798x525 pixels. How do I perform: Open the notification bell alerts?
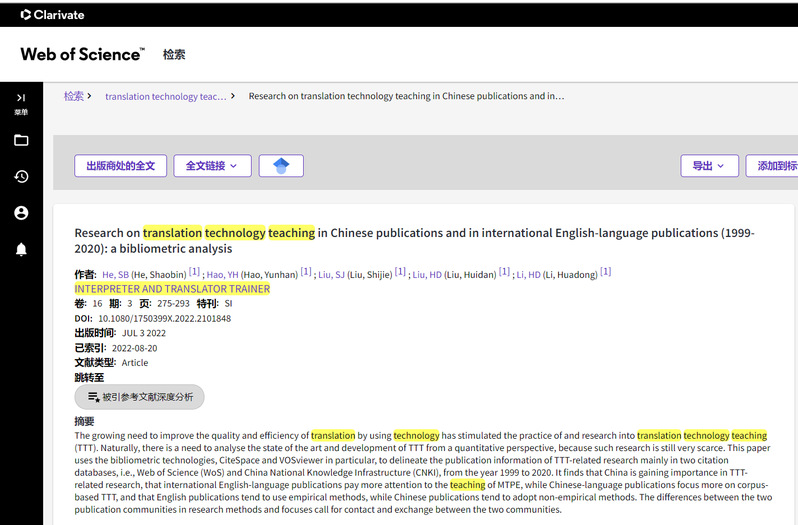21,249
